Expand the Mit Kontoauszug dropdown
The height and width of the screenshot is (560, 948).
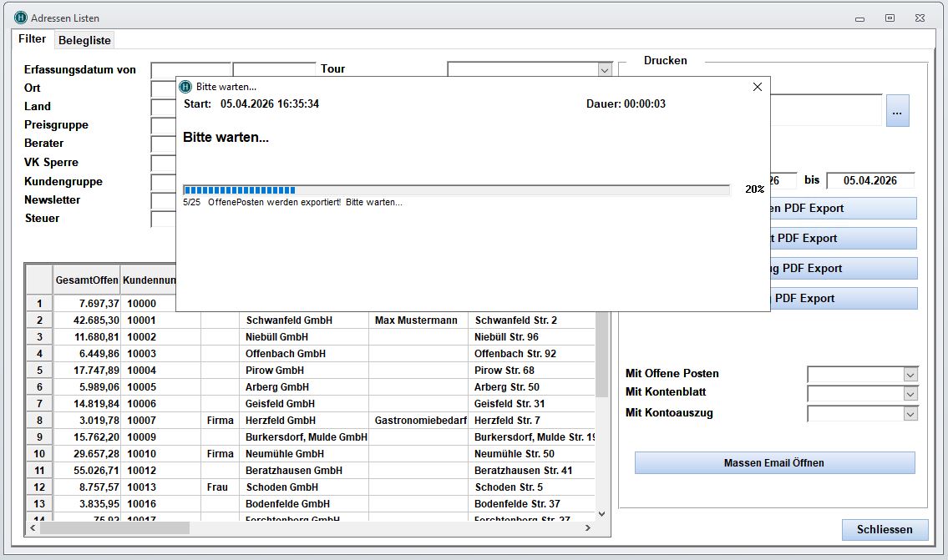[910, 414]
